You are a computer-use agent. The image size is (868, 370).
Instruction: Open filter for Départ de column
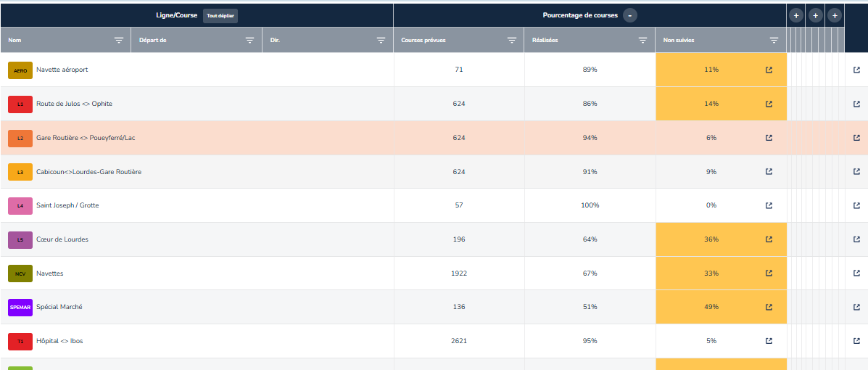pos(249,41)
